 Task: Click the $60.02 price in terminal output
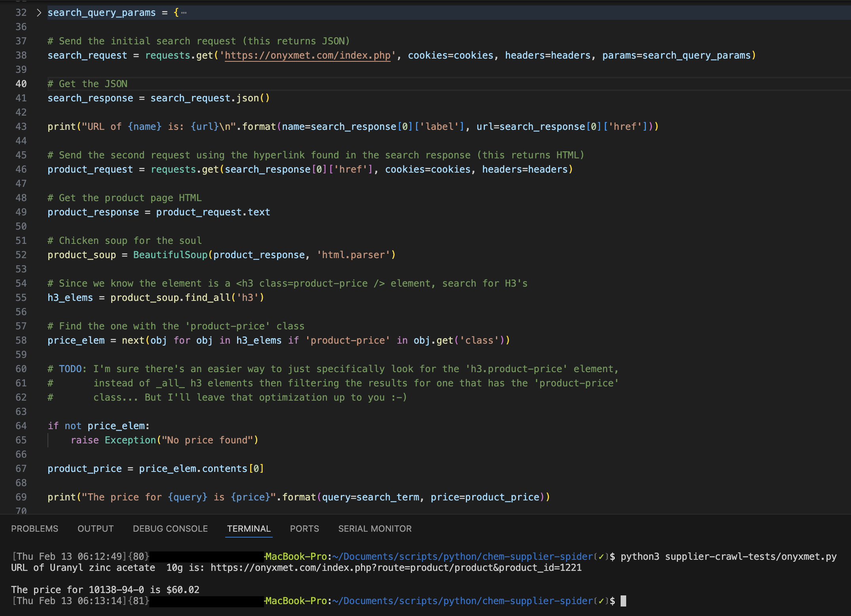click(182, 590)
